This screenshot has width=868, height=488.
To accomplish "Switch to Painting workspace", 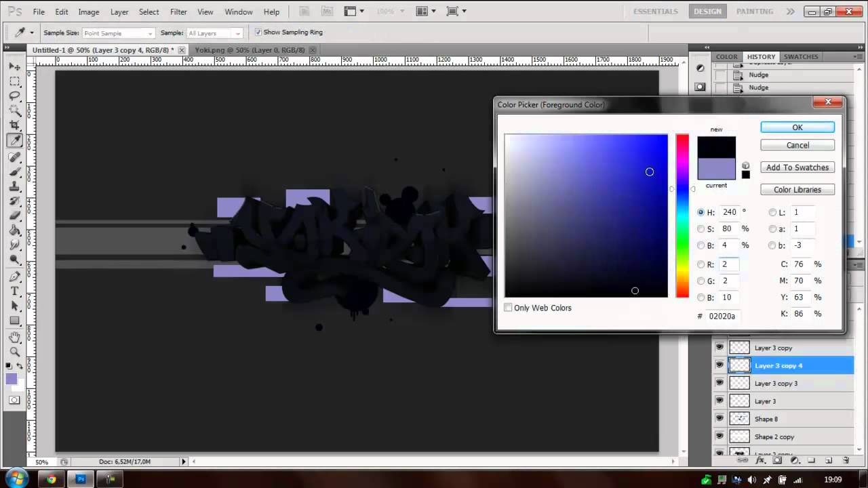I will [x=755, y=12].
